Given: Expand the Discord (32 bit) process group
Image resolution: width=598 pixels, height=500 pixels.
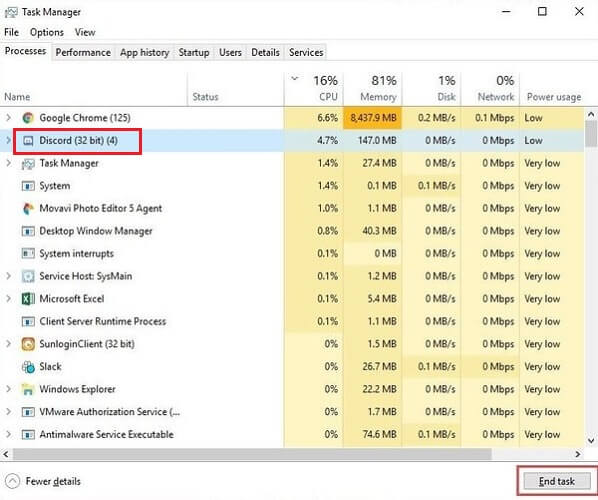Looking at the screenshot, I should [x=8, y=140].
